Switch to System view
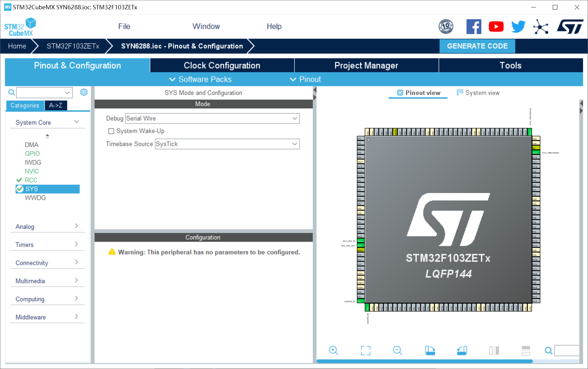Image resolution: width=588 pixels, height=369 pixels. (478, 93)
